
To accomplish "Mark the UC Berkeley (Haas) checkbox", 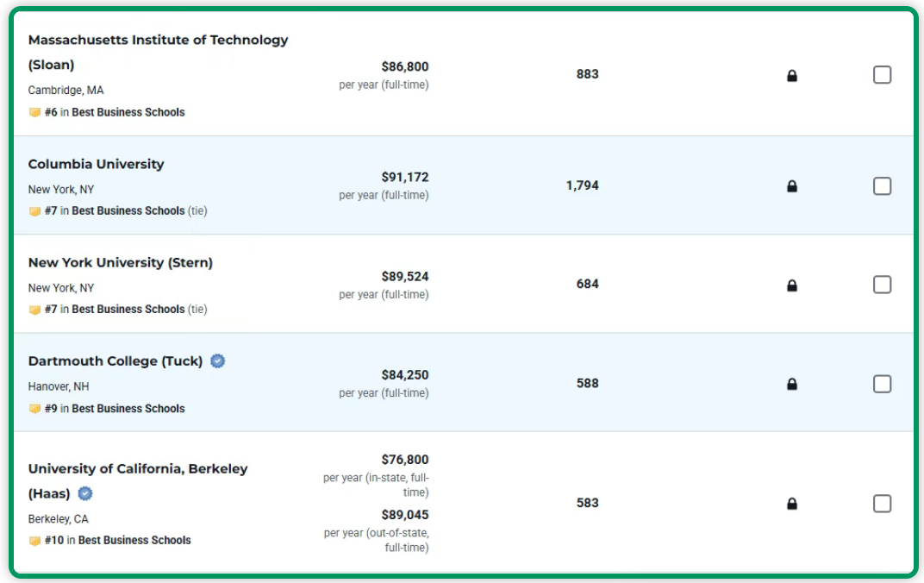I will 882,504.
